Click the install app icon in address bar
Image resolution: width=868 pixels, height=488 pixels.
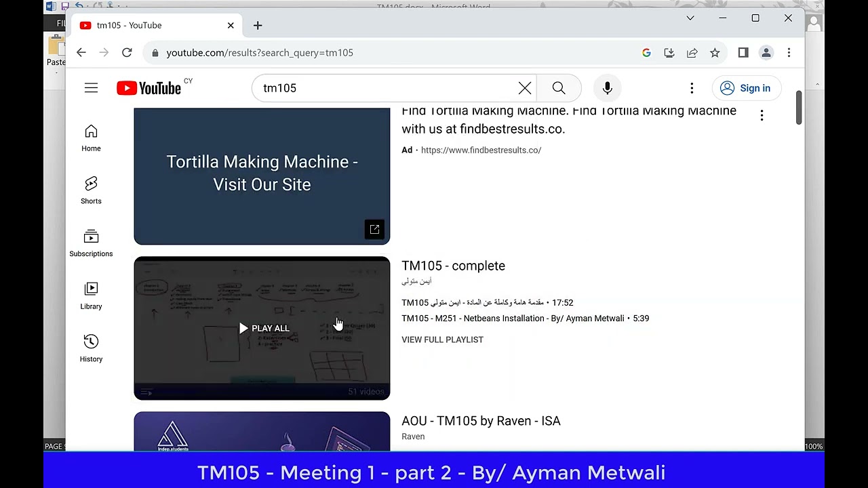669,53
